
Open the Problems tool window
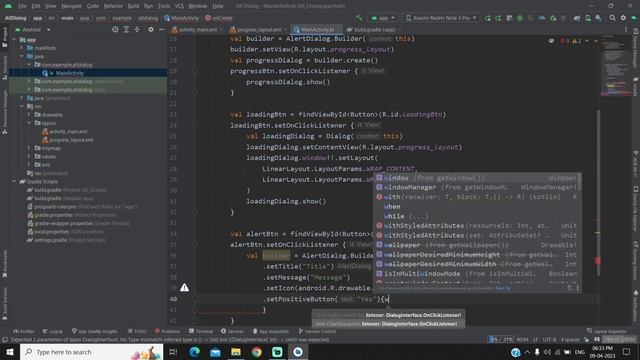click(x=167, y=331)
